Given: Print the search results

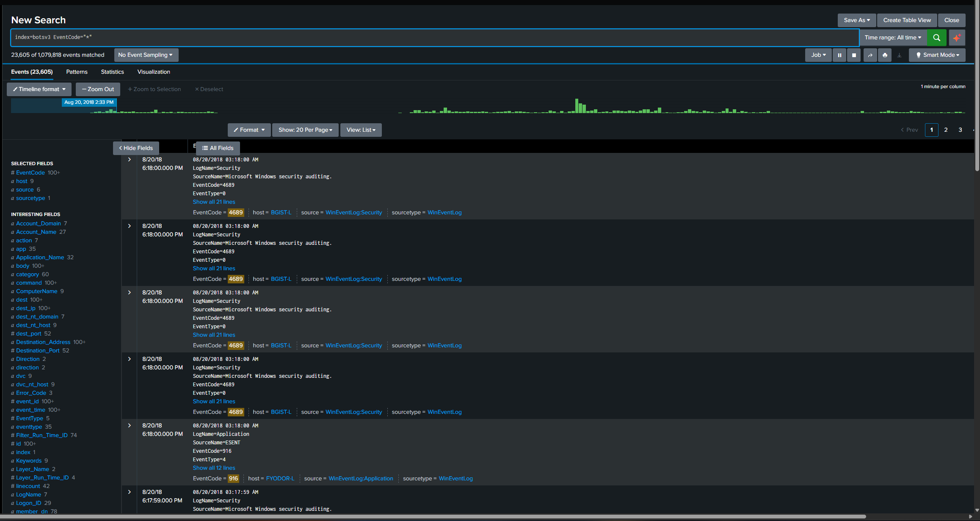Looking at the screenshot, I should click(x=885, y=55).
